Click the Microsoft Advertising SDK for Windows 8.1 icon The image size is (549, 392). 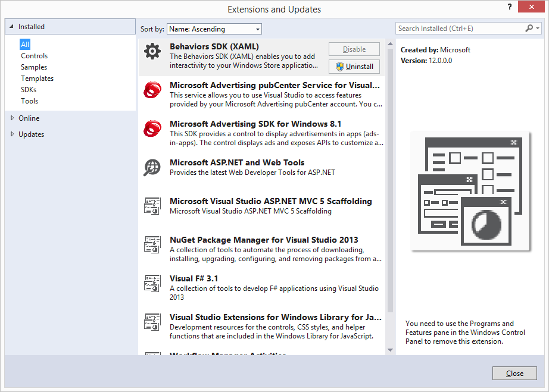152,128
